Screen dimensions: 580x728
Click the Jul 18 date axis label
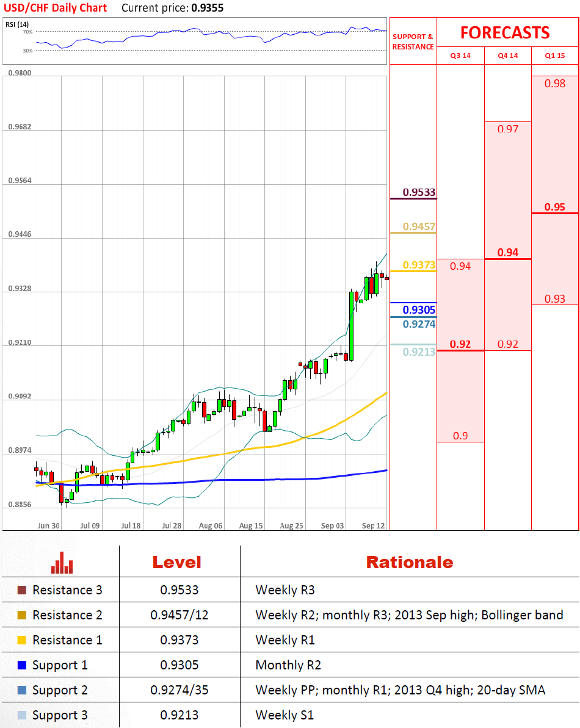point(131,525)
